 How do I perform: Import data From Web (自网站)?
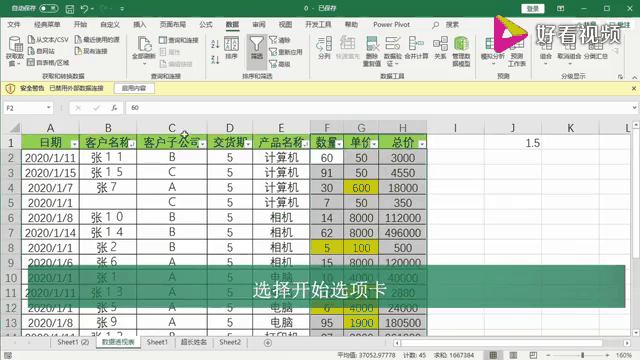[x=41, y=51]
